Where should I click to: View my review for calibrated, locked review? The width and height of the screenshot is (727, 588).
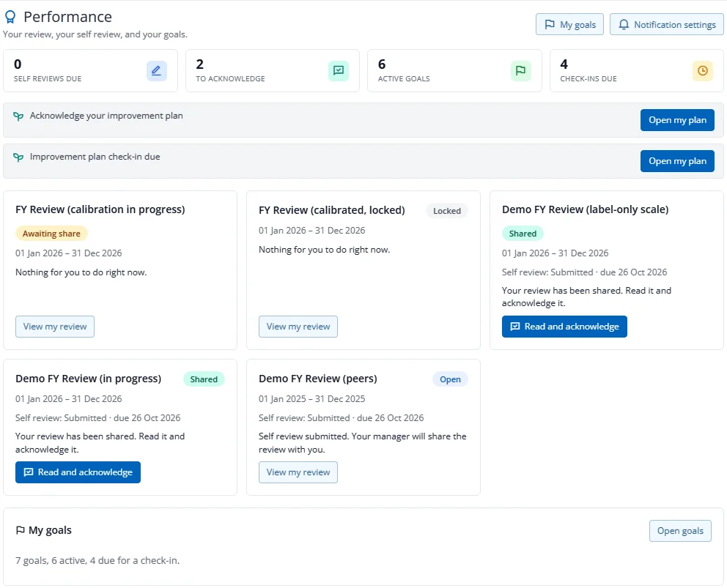coord(298,327)
